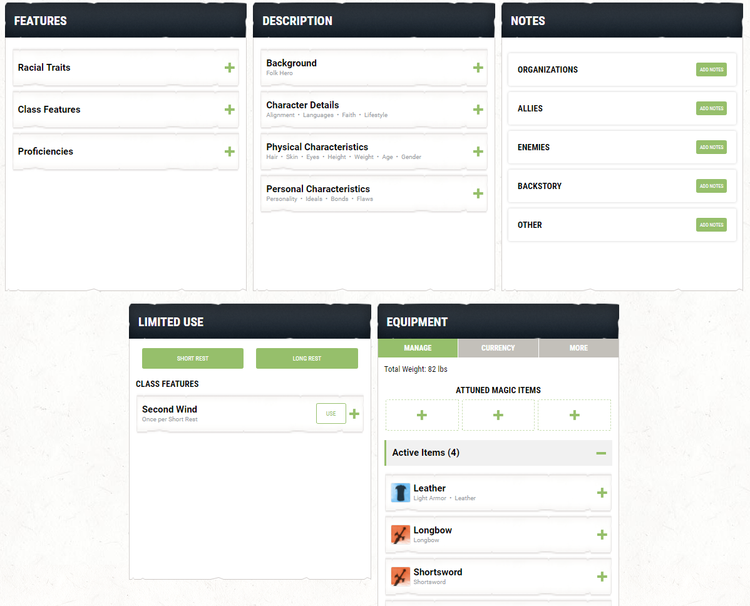Collapse Active Items list
The image size is (750, 606).
coord(601,453)
